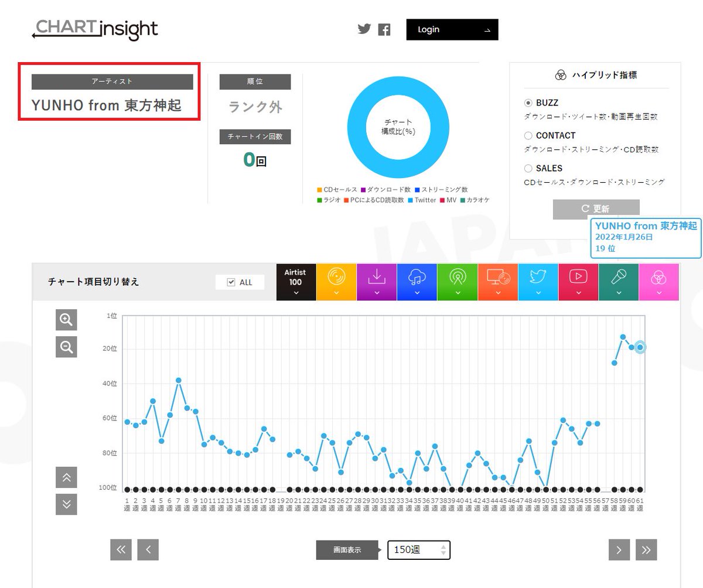Screen dimensions: 703x588
Task: Click the ダウンロード数 legend item
Action: tap(387, 190)
